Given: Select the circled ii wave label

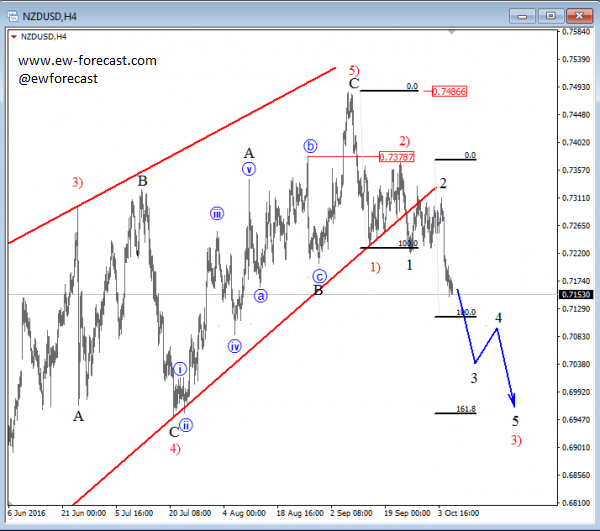Looking at the screenshot, I should click(186, 425).
